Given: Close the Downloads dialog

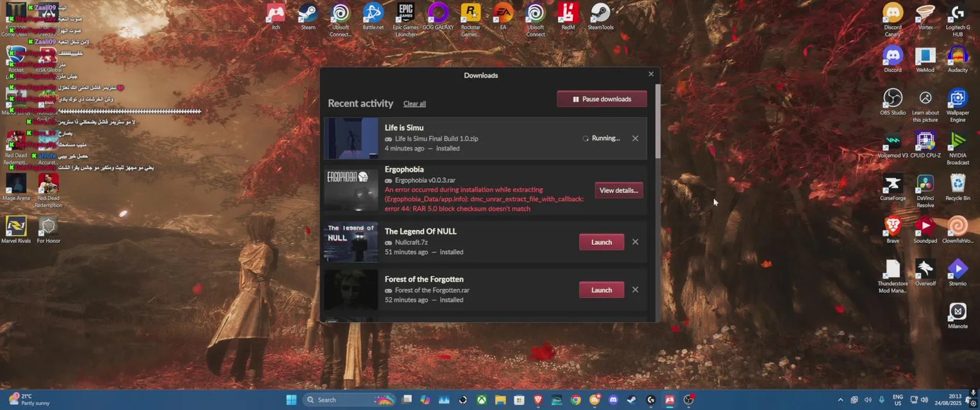Looking at the screenshot, I should [651, 74].
